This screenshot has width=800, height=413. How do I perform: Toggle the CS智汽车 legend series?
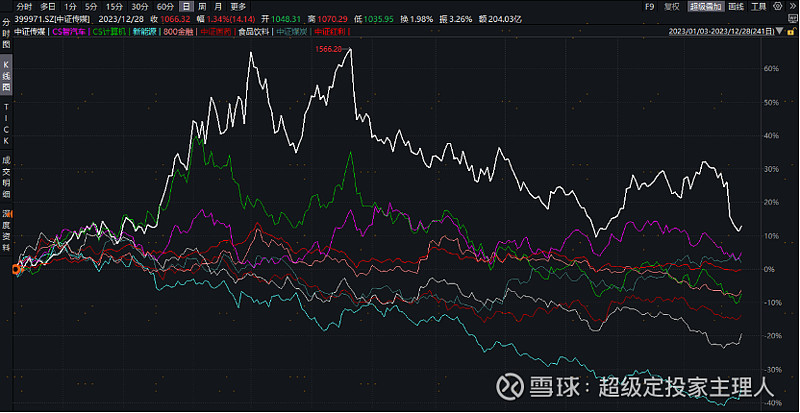[69, 31]
